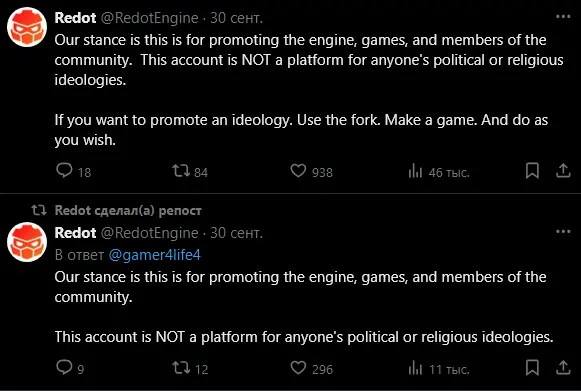Open the Redot avatar on second tweet
Image resolution: width=581 pixels, height=391 pixels.
coord(27,242)
